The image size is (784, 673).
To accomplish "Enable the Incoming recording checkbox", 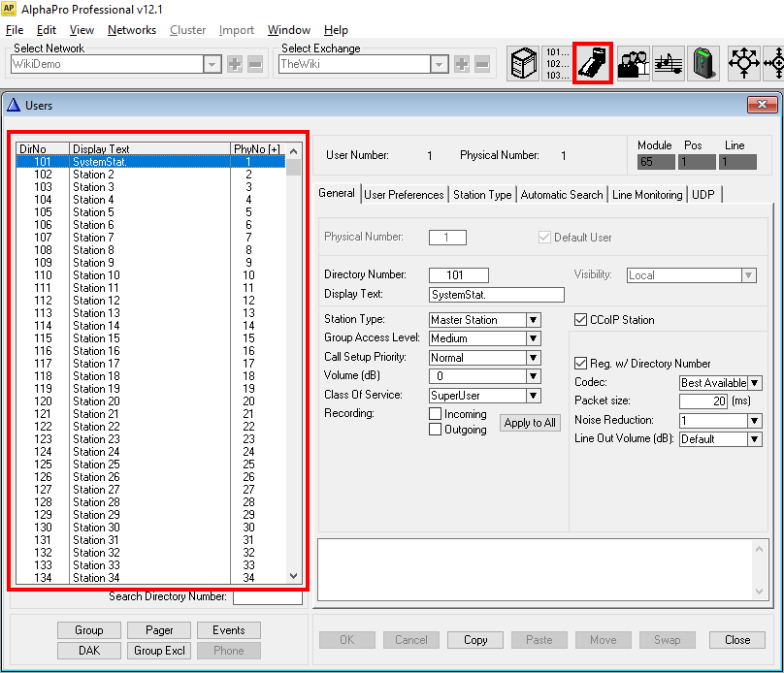I will coord(436,414).
